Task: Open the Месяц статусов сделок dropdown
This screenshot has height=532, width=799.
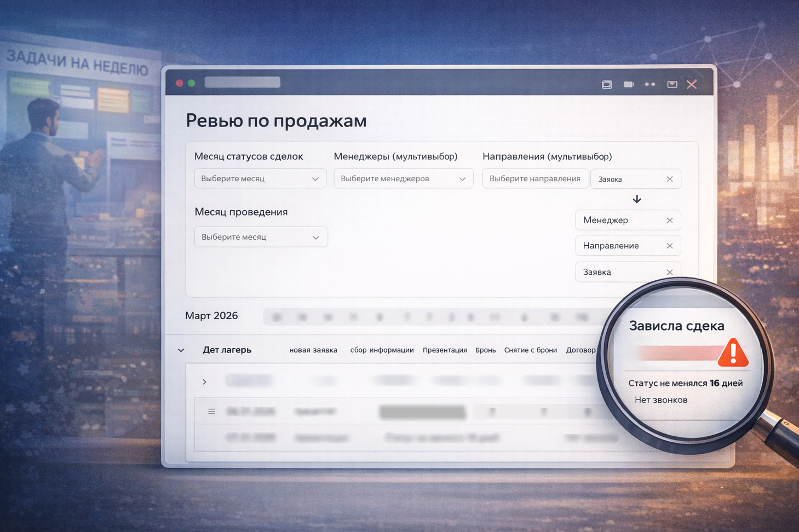Action: coord(260,178)
